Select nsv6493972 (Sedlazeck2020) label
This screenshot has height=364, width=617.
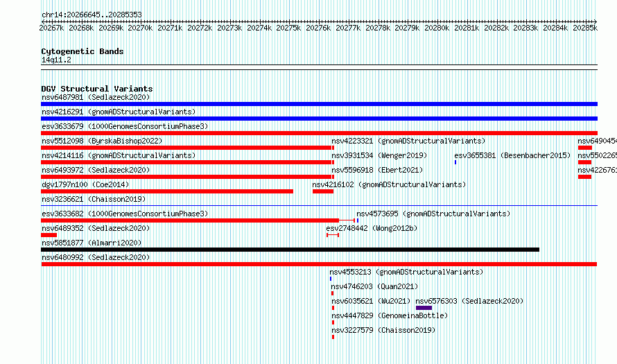coord(96,170)
